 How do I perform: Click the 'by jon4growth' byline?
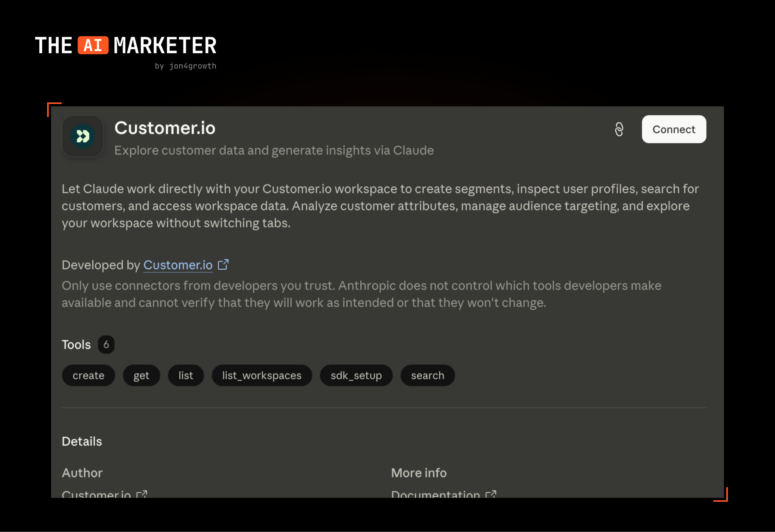coord(185,66)
